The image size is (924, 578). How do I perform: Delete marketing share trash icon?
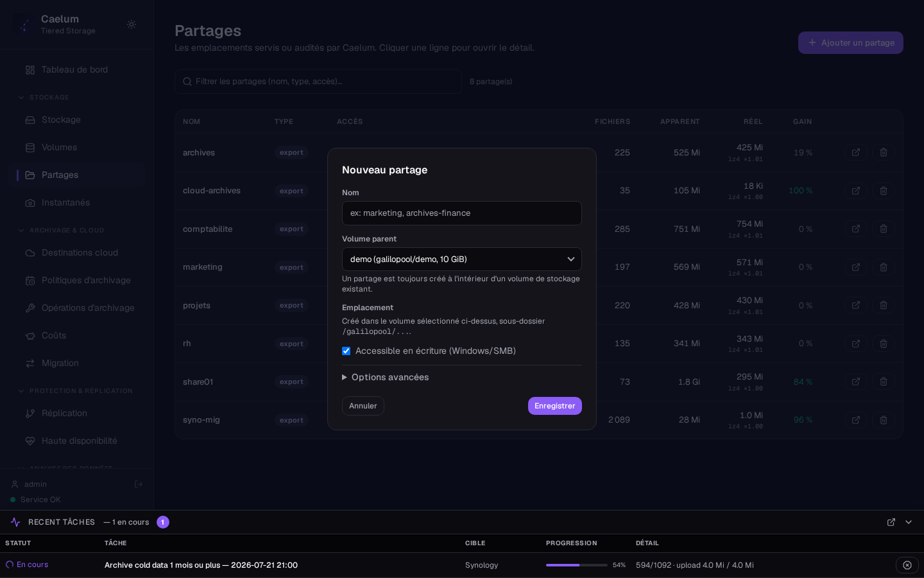pyautogui.click(x=884, y=267)
